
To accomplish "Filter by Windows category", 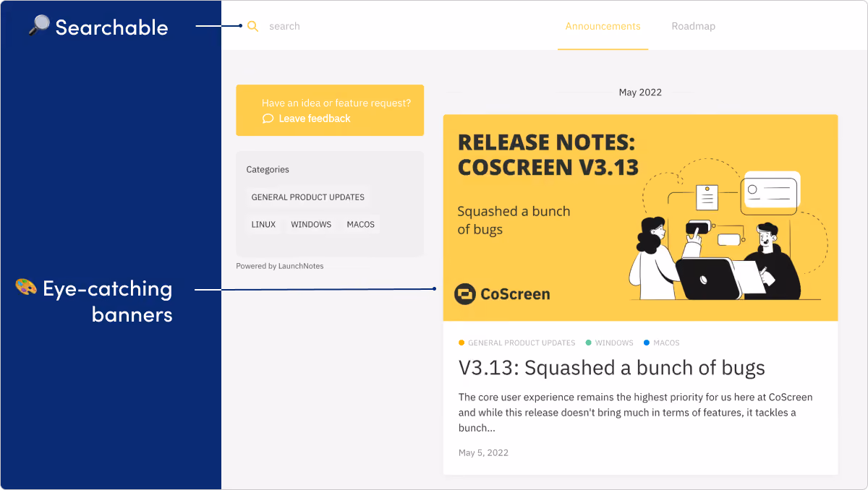I will 311,224.
